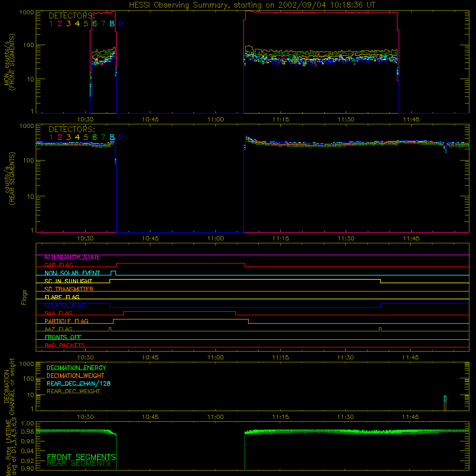
Task: Click detector 8 in rear-segments legend
Action: click(112, 137)
